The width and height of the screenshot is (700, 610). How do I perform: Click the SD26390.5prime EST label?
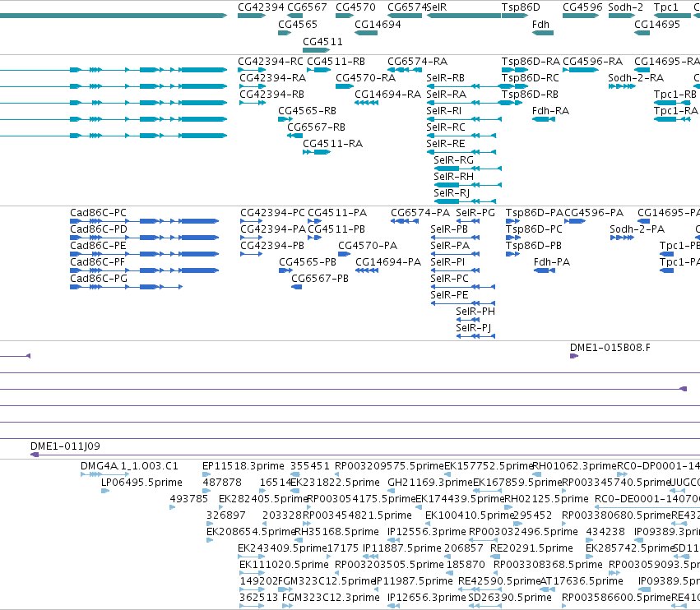(x=510, y=598)
